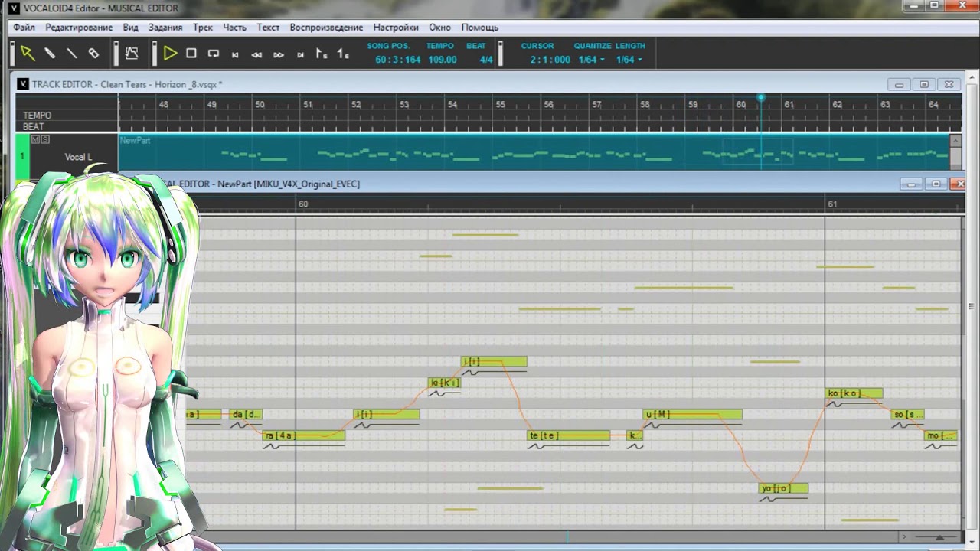Click the Track Editor window V icon
Screen dimensions: 980x551
(23, 84)
